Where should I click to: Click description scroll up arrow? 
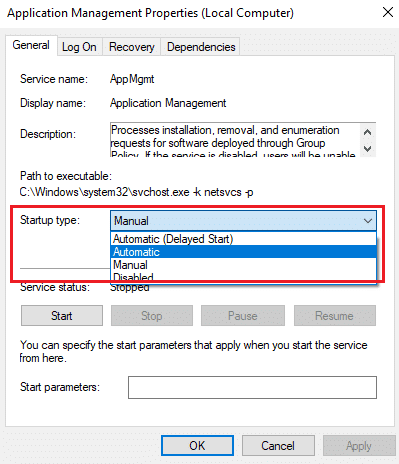click(x=368, y=132)
